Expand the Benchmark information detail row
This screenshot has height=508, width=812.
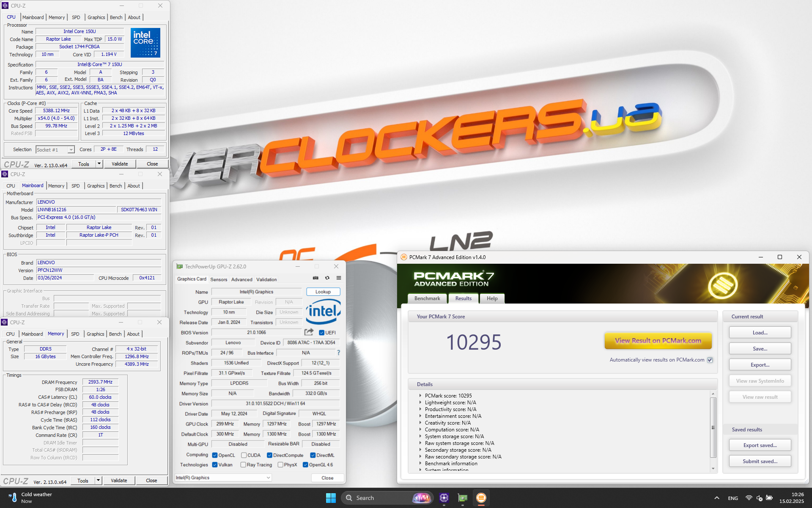[420, 464]
